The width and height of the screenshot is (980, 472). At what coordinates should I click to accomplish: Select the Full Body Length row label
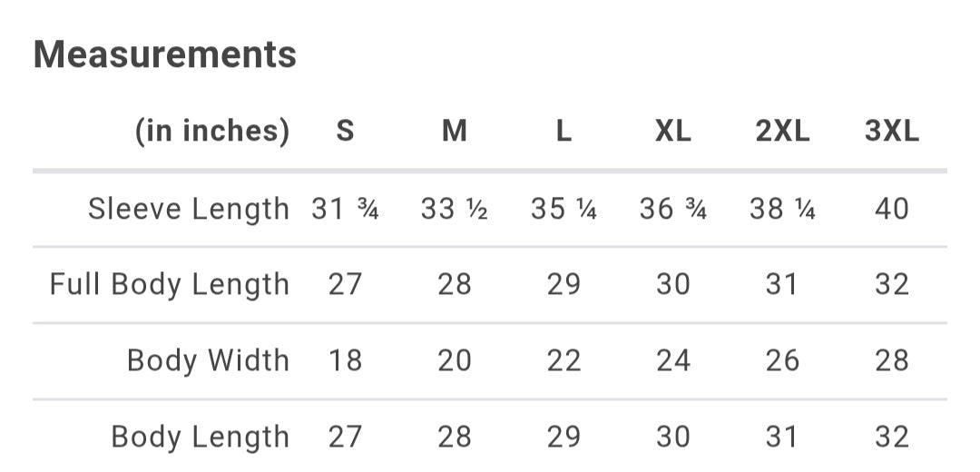170,285
